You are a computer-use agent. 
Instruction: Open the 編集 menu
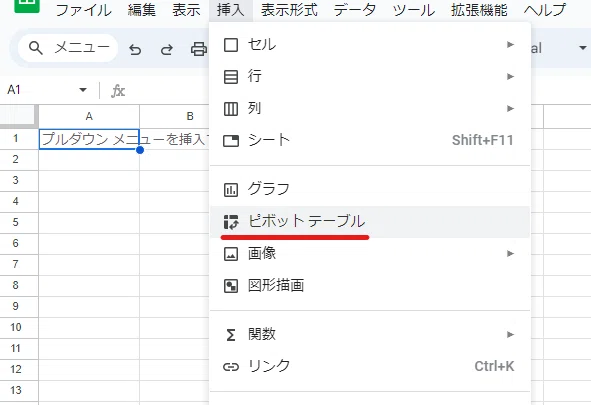(x=142, y=10)
